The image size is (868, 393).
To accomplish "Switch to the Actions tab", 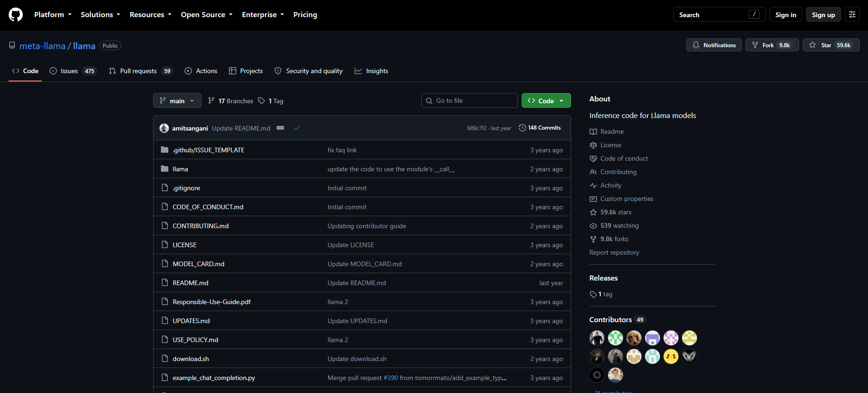I will click(x=201, y=71).
